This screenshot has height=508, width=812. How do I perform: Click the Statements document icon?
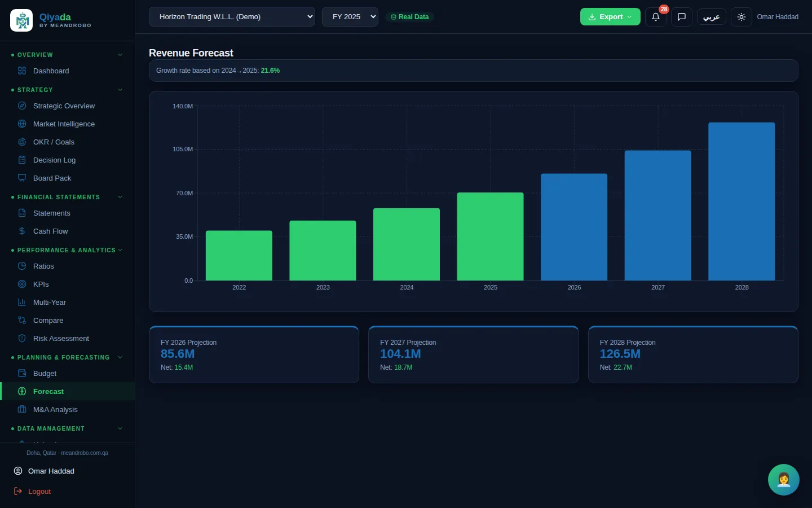[x=22, y=213]
